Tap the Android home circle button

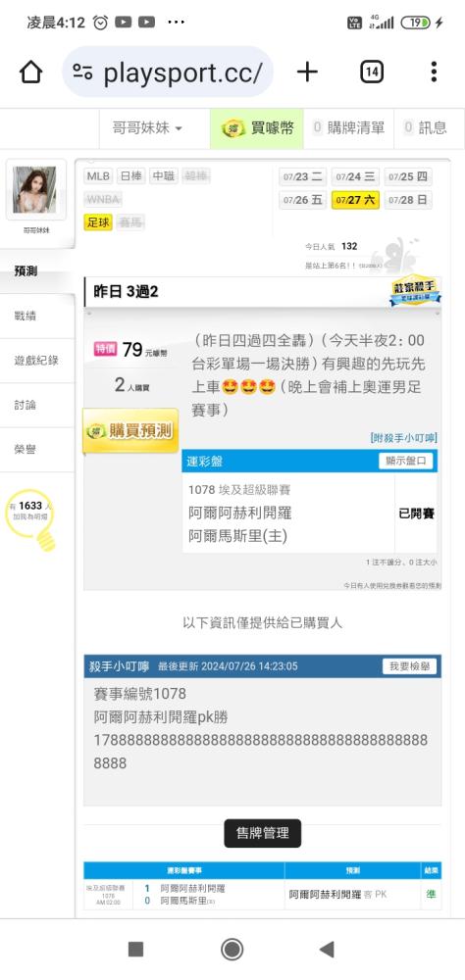pyautogui.click(x=232, y=950)
